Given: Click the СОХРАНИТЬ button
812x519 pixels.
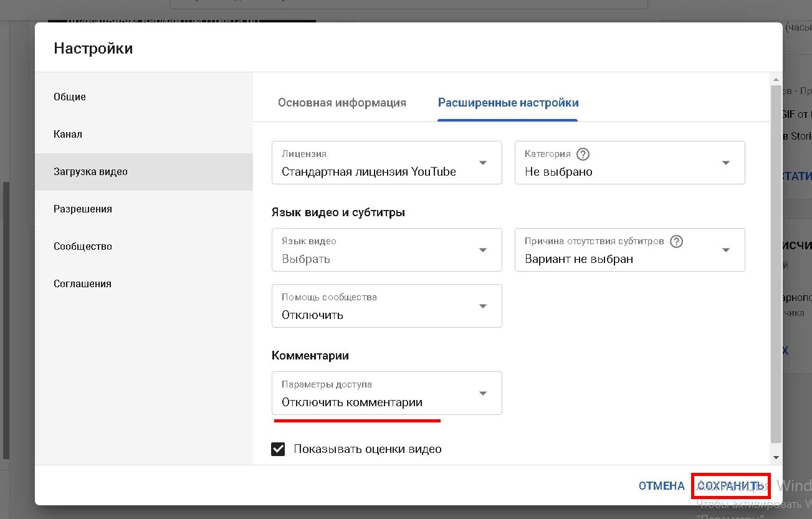Looking at the screenshot, I should (731, 485).
